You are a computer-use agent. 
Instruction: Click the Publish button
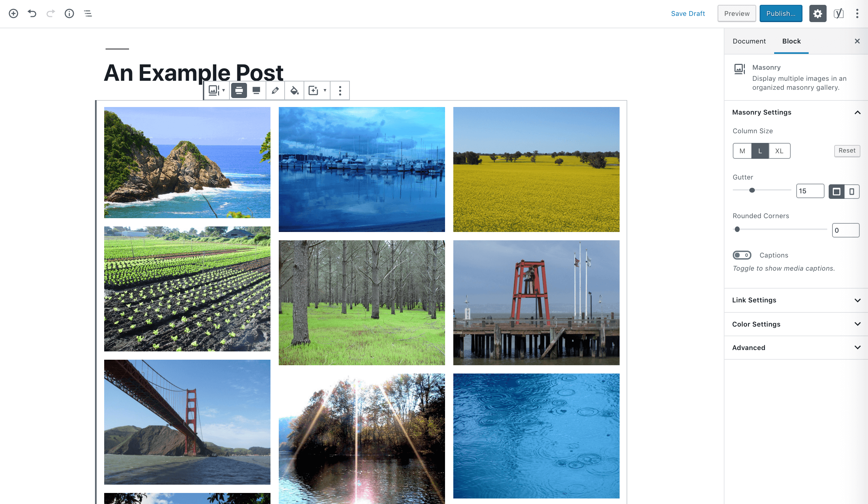(780, 13)
